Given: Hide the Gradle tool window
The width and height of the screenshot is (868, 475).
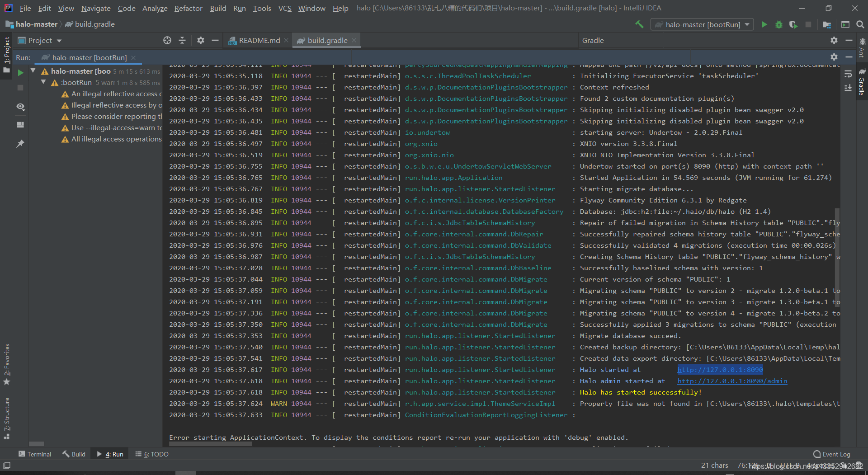Looking at the screenshot, I should (x=849, y=40).
